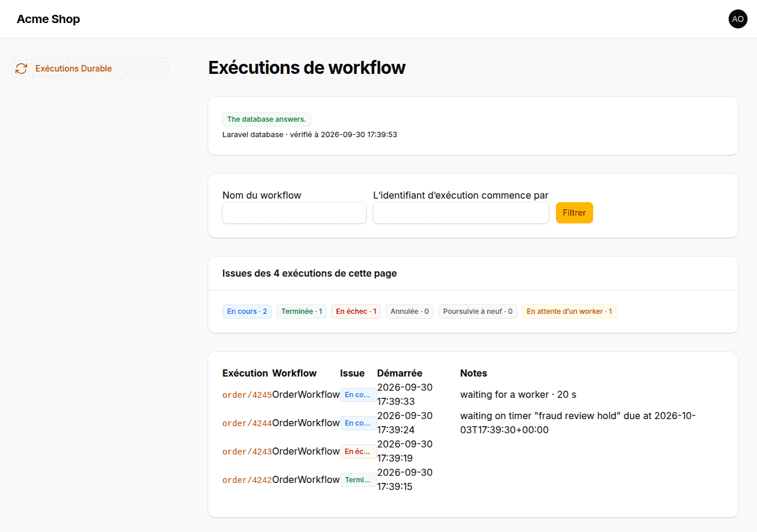The image size is (757, 532).
Task: Open execution order/4245
Action: (247, 395)
